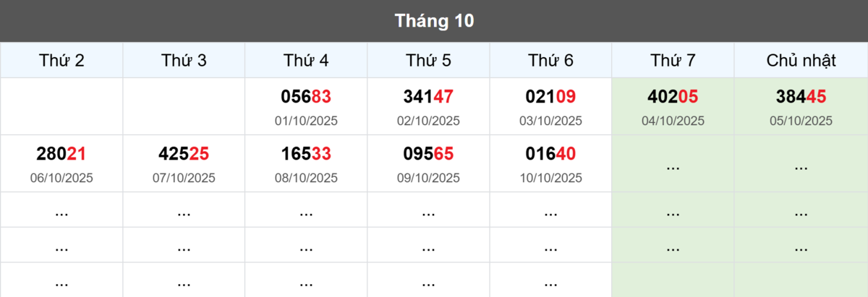Open result 05683 for 01/10/2025

[x=306, y=97]
